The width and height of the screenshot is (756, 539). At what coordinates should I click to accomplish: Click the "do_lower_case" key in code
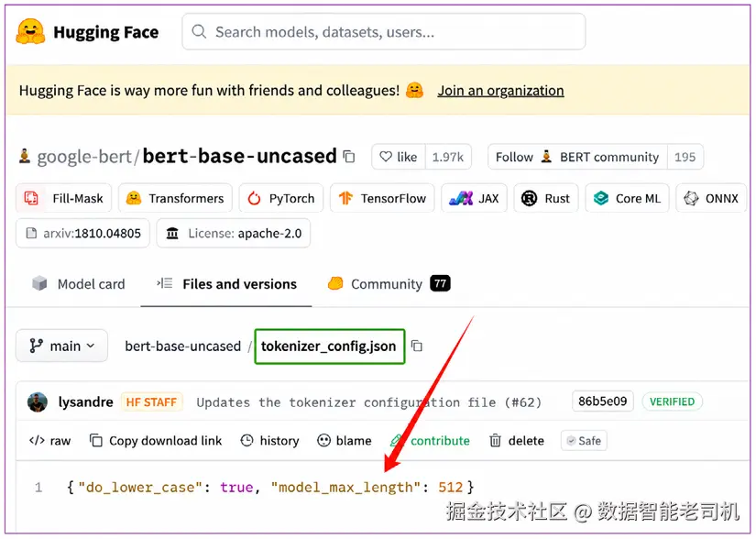pyautogui.click(x=140, y=488)
